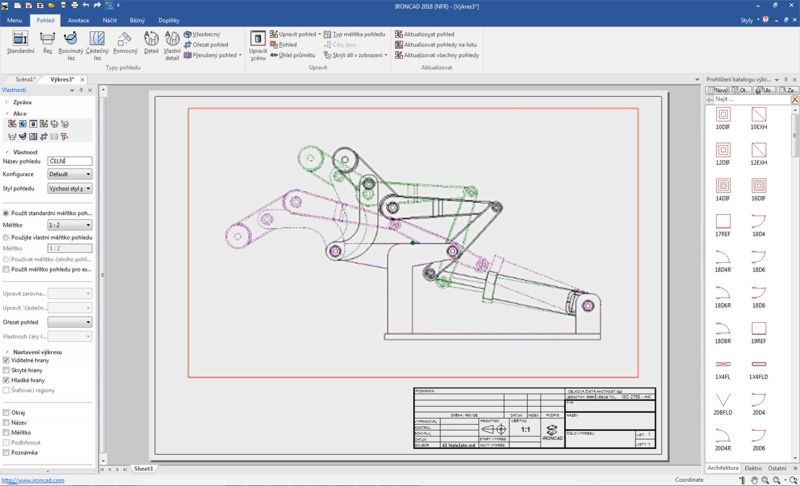
Task: Select the 1X4FL catalog item
Action: pyautogui.click(x=722, y=368)
